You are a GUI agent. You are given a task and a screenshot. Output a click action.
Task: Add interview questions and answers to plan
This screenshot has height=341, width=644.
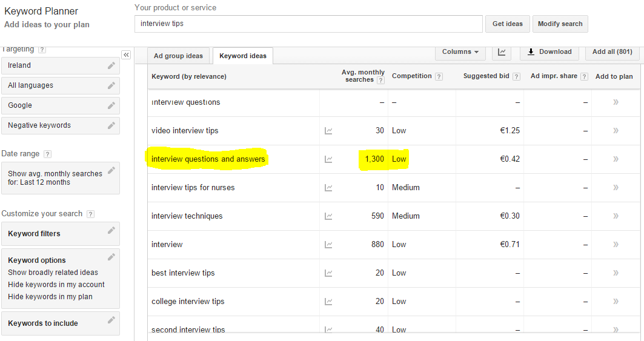click(616, 159)
